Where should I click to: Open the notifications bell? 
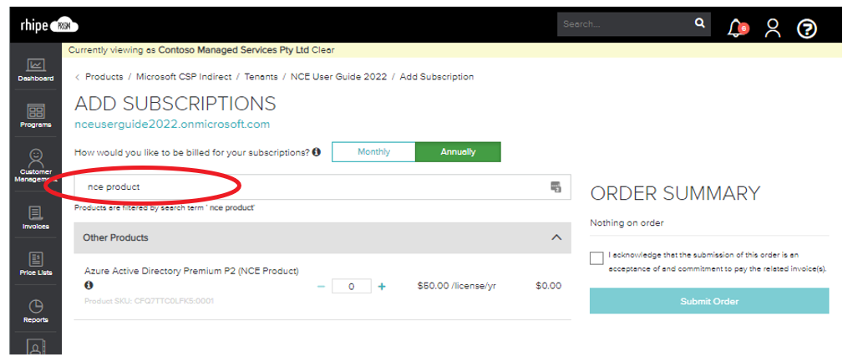[736, 28]
